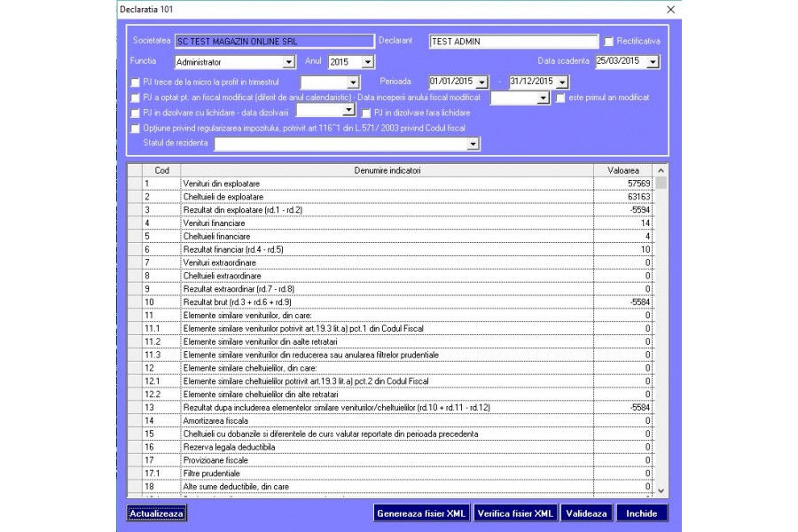Select the Cheltuieli financiare row

tap(390, 236)
